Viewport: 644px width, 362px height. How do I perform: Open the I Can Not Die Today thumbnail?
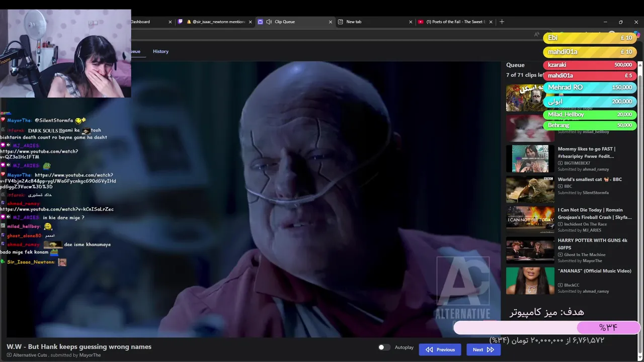coord(530,220)
